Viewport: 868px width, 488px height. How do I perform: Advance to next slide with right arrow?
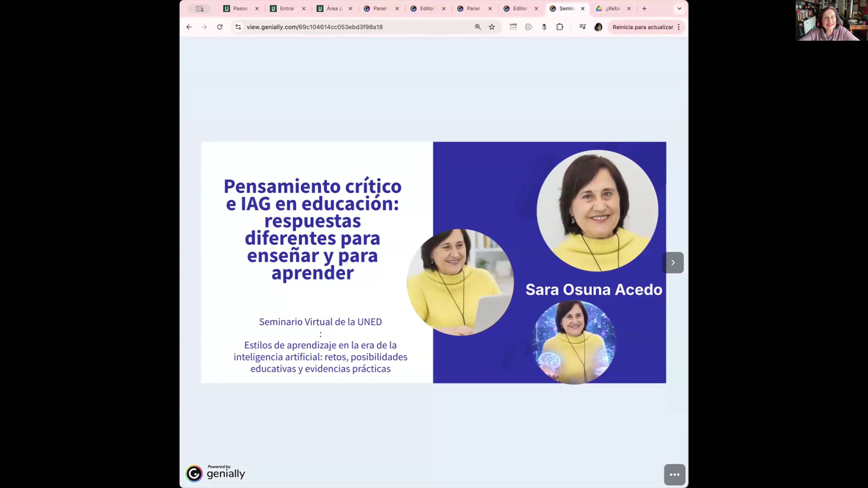point(673,263)
